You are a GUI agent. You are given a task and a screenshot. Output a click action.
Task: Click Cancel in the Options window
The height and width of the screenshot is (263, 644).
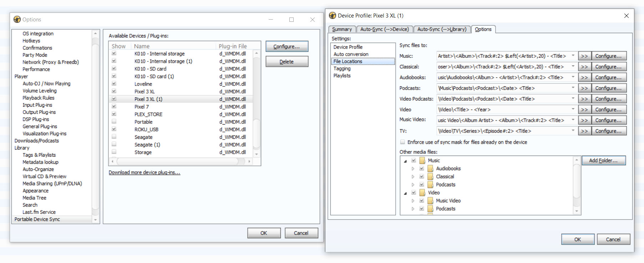pyautogui.click(x=301, y=233)
